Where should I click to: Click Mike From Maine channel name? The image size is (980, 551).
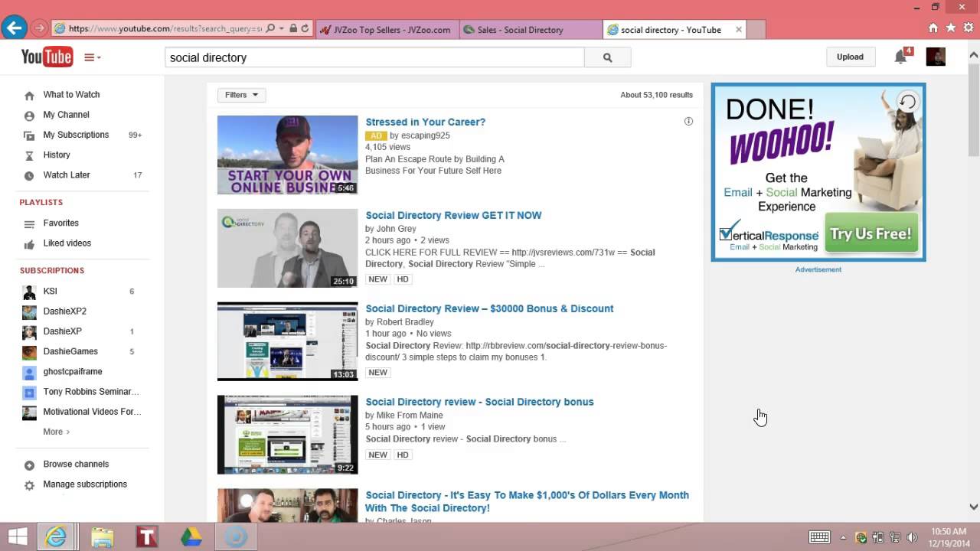410,416
